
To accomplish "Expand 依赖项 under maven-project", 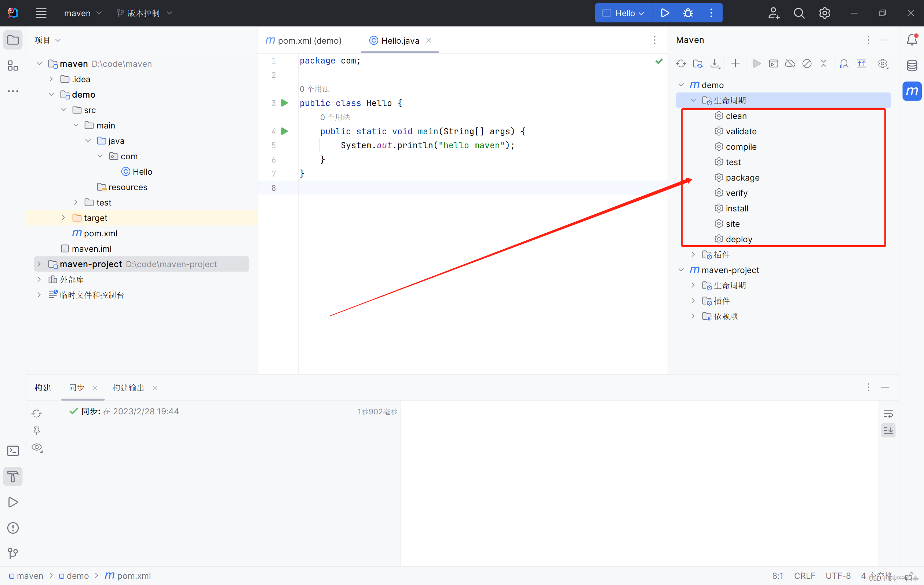I will (693, 316).
